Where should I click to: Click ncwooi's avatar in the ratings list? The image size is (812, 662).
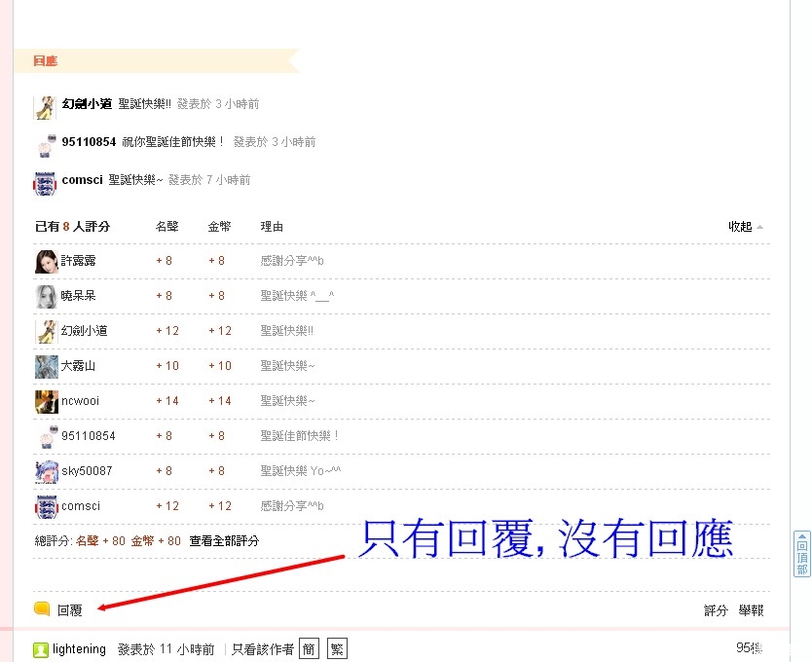(x=46, y=401)
